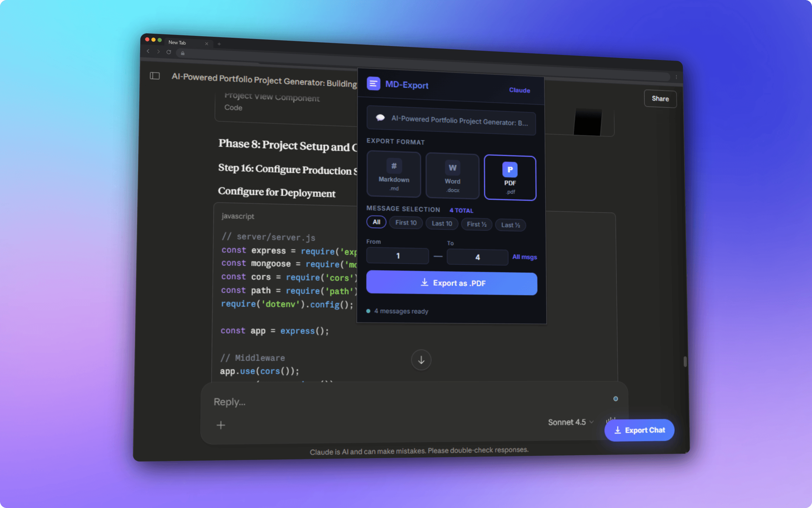Click the black thumbnail in artifact card

click(587, 122)
